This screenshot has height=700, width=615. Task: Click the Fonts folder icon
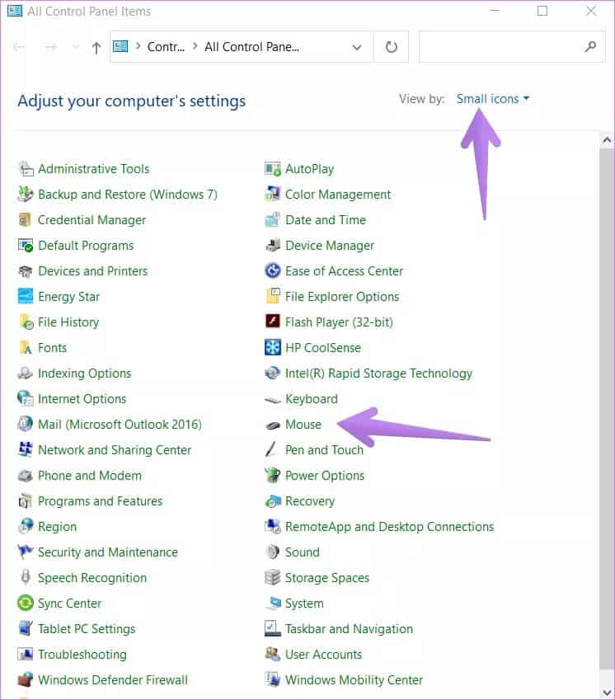(x=26, y=348)
